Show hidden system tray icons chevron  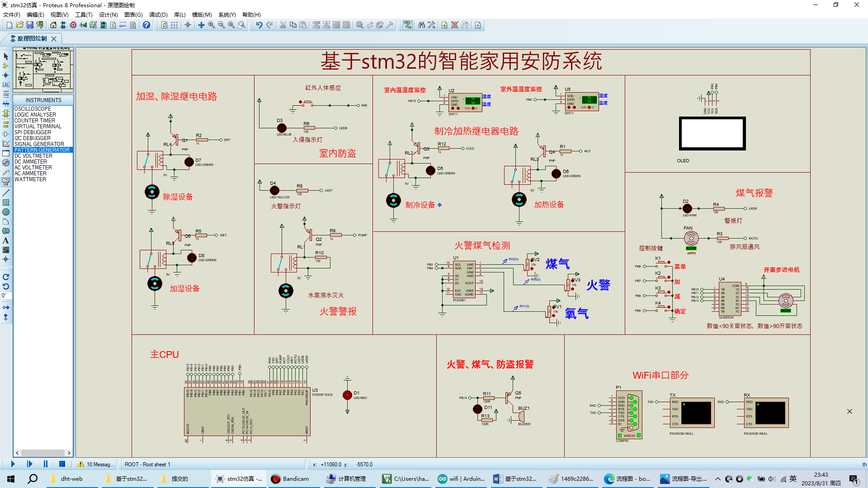click(x=717, y=479)
